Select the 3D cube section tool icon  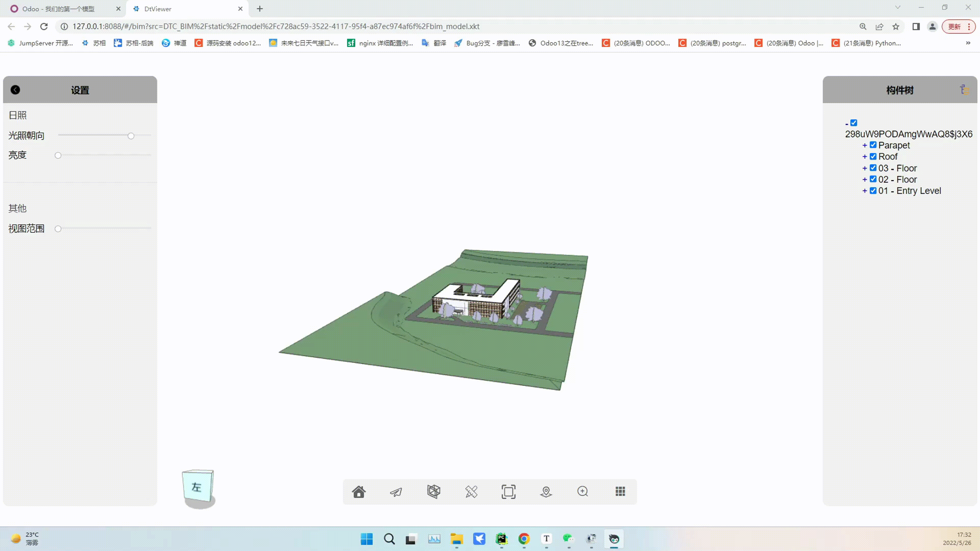coord(434,491)
